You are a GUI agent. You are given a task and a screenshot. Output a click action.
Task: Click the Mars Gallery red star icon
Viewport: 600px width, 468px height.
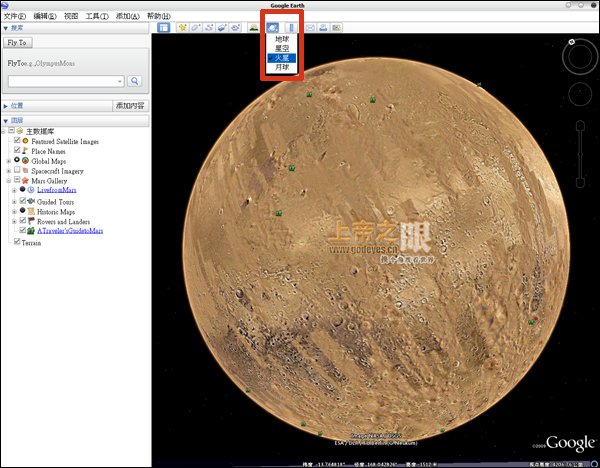(x=25, y=180)
